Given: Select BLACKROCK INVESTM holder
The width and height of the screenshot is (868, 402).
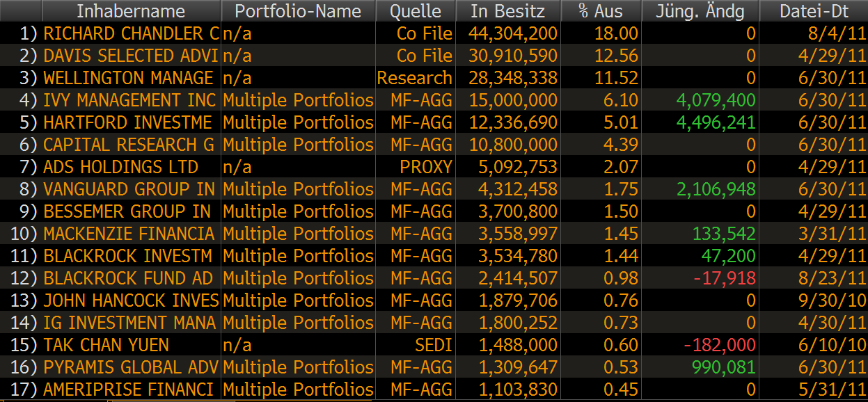Looking at the screenshot, I should pyautogui.click(x=127, y=256).
